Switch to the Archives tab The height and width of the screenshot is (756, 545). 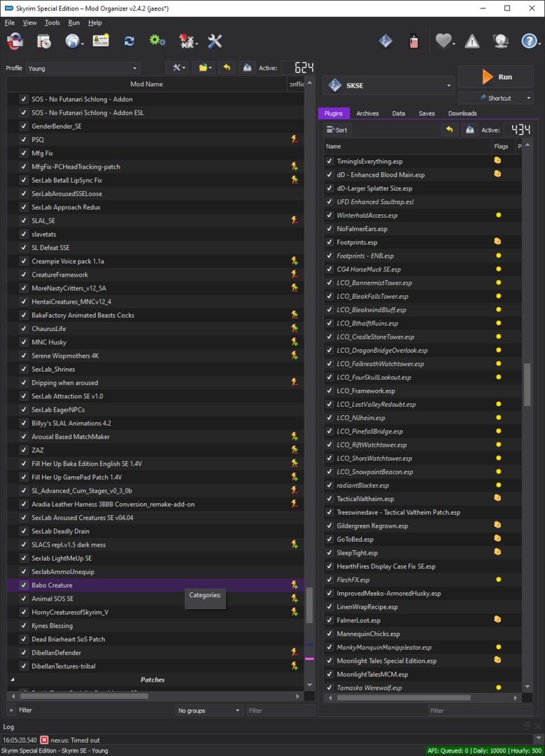coord(367,113)
